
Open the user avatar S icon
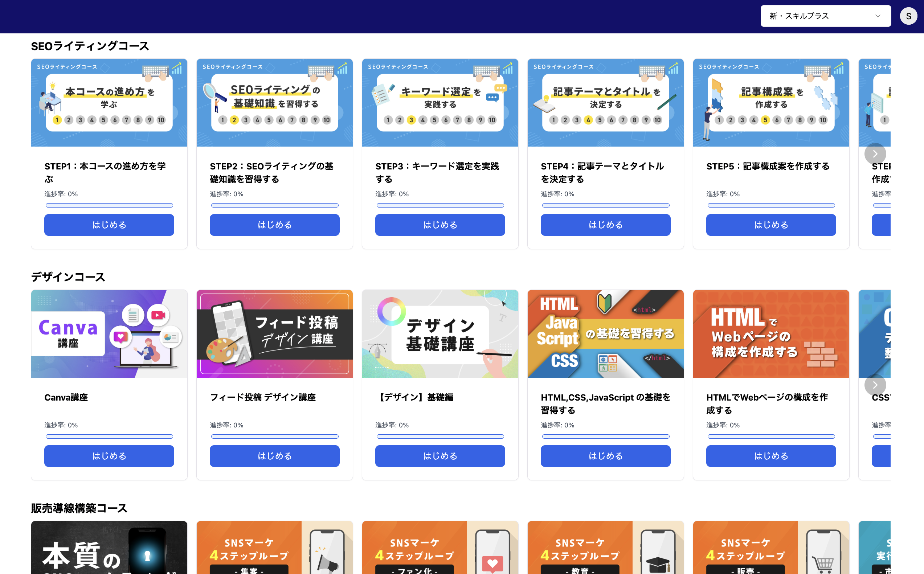[x=908, y=16]
